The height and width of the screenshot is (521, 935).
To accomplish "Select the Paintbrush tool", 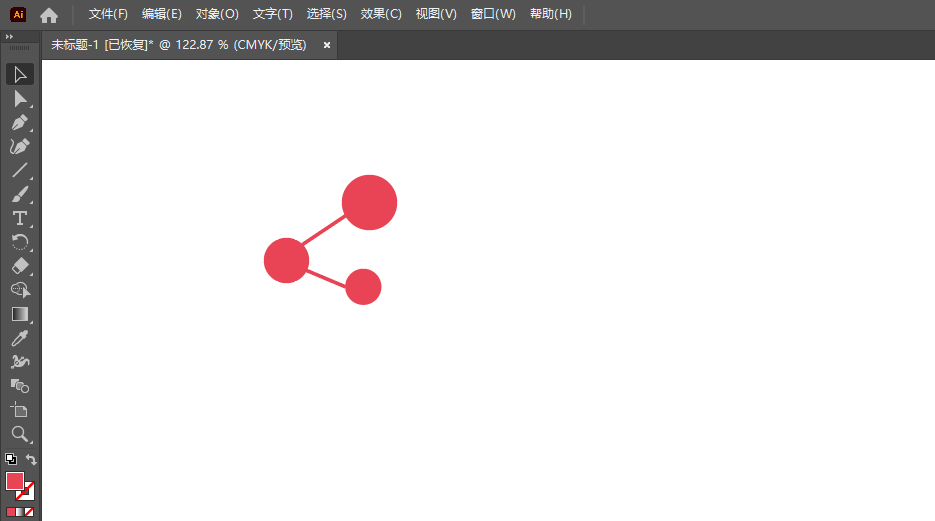I will tap(20, 194).
